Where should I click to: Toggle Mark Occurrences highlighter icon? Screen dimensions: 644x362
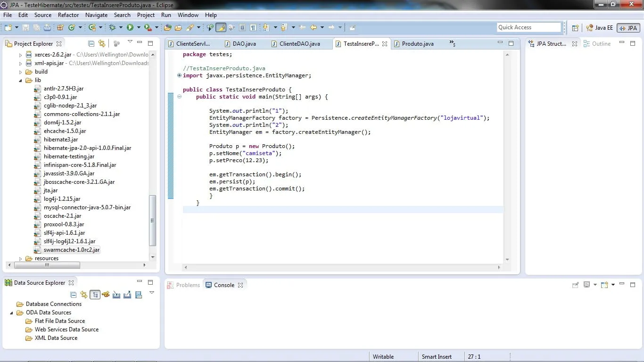pyautogui.click(x=221, y=28)
